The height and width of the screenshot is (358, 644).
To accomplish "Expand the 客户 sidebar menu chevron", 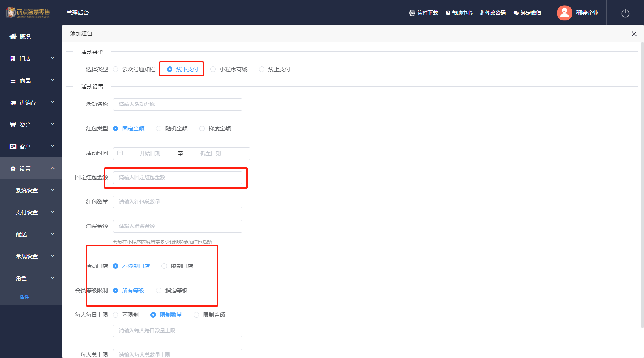I will pyautogui.click(x=53, y=146).
